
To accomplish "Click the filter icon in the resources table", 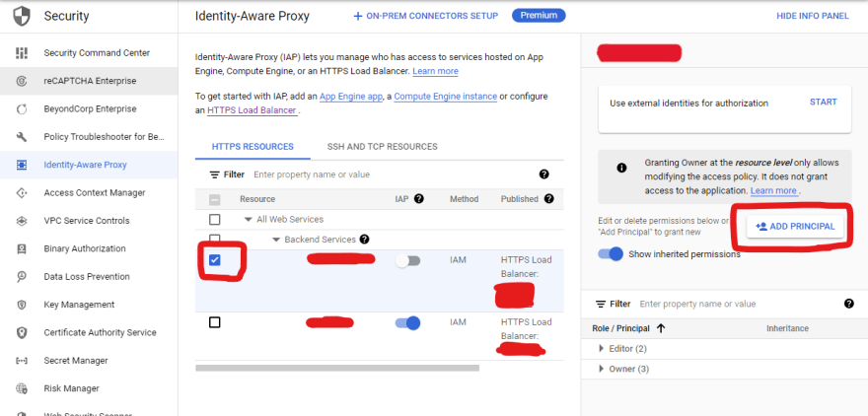I will [214, 174].
